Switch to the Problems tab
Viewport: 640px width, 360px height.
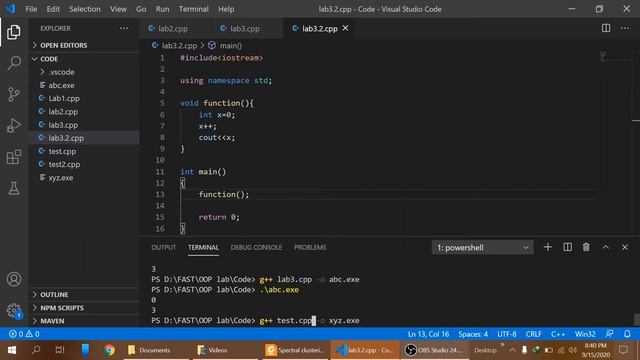(x=310, y=247)
